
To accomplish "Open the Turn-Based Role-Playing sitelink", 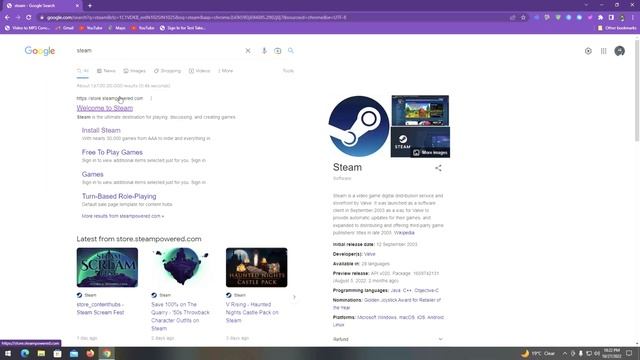I will coord(119,196).
